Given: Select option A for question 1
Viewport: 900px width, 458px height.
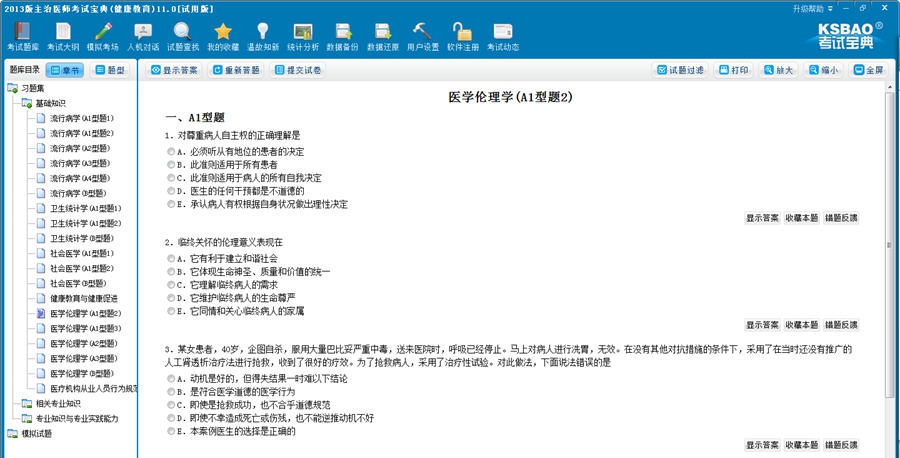Looking at the screenshot, I should click(171, 152).
